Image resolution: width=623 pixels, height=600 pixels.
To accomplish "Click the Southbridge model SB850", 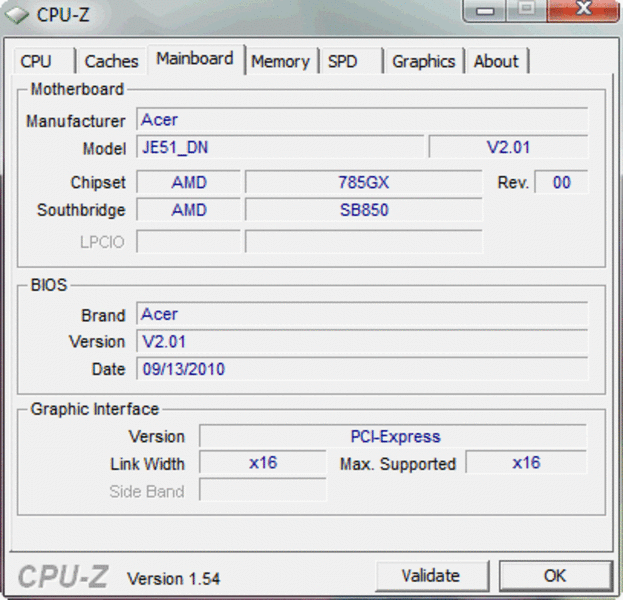I will click(364, 210).
